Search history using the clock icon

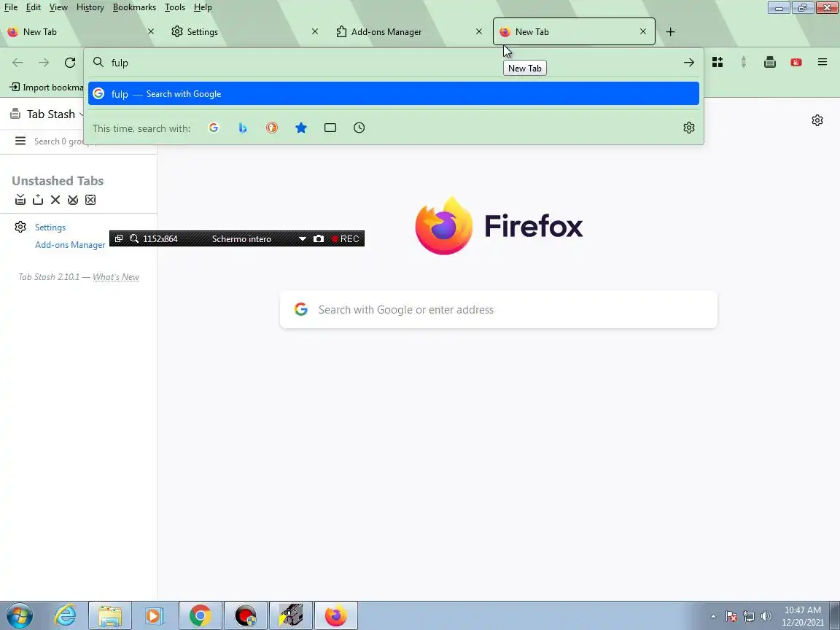point(359,128)
